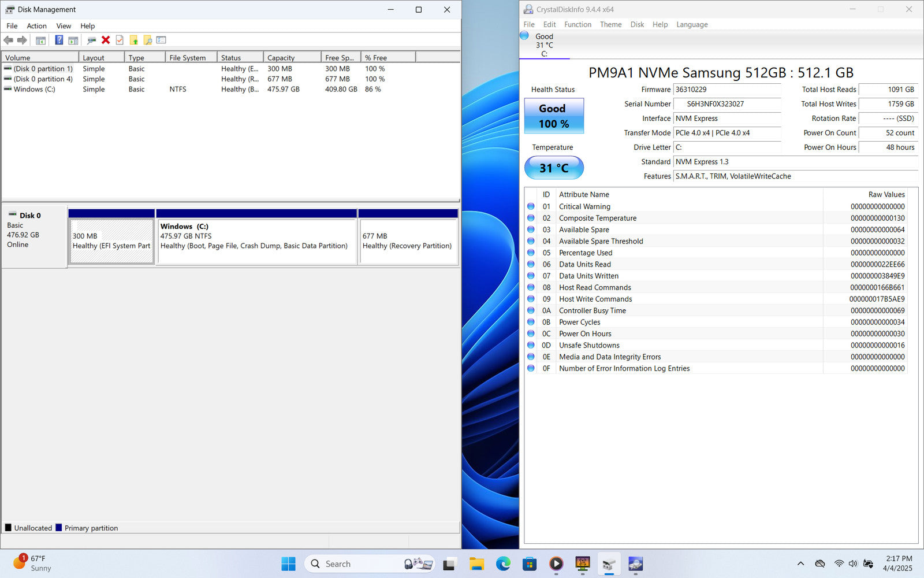Open the Function menu in CrystalDiskInfo
Image resolution: width=924 pixels, height=578 pixels.
(577, 24)
